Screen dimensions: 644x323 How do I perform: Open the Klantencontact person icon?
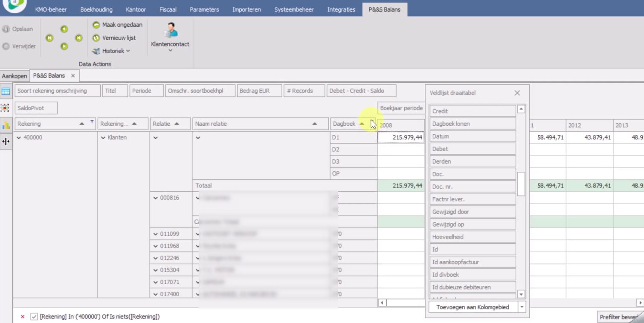[170, 31]
